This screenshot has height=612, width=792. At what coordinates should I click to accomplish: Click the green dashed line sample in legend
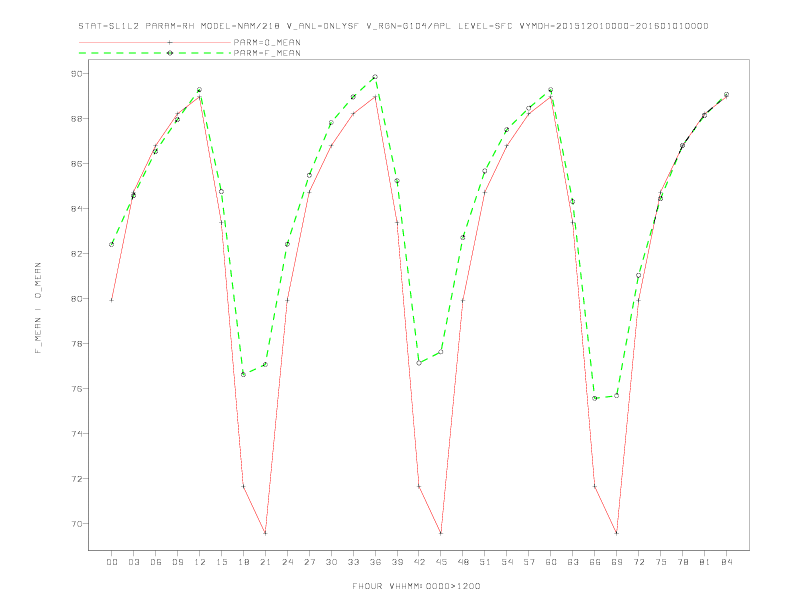[155, 53]
